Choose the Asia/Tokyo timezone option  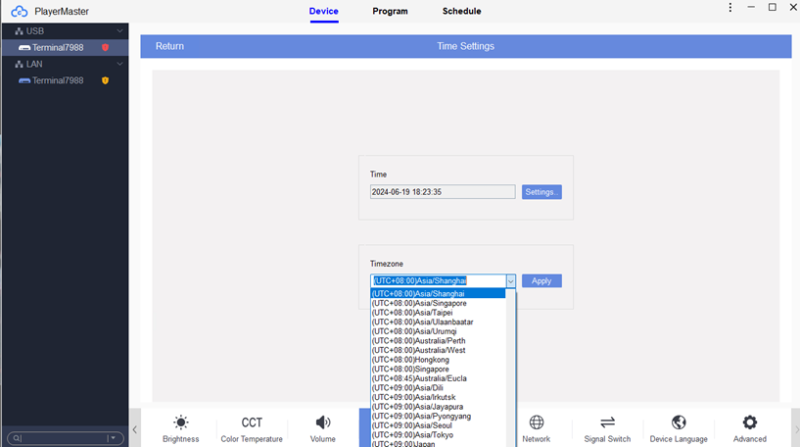pos(419,435)
